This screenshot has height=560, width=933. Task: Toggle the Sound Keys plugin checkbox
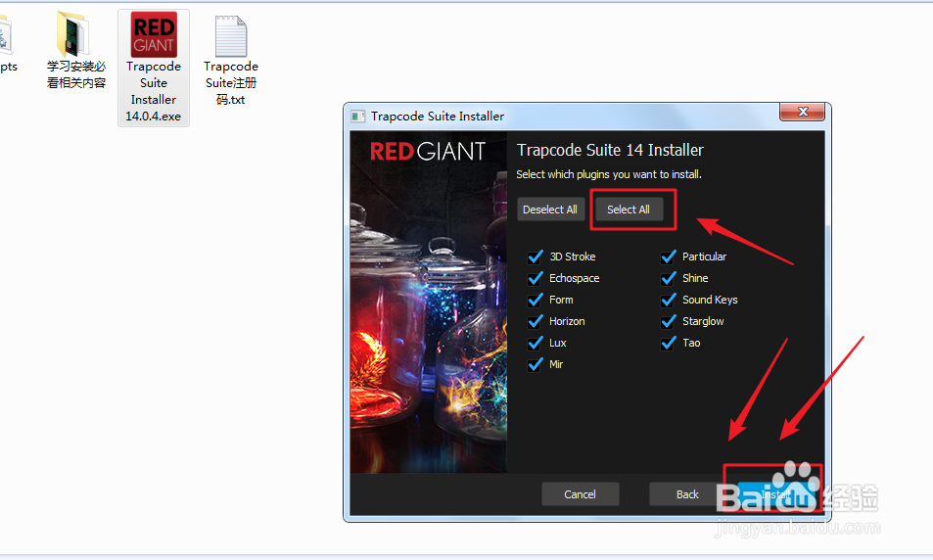[x=669, y=300]
